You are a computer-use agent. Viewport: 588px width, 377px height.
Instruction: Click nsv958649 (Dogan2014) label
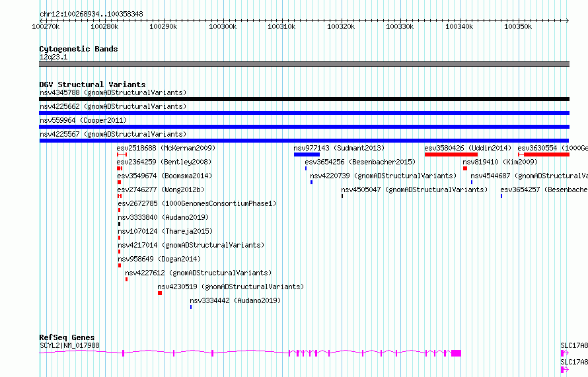coord(159,259)
